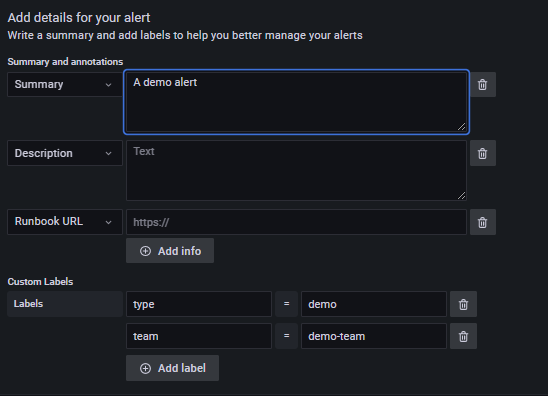
Task: Select the 'type' label key field
Action: [x=199, y=304]
